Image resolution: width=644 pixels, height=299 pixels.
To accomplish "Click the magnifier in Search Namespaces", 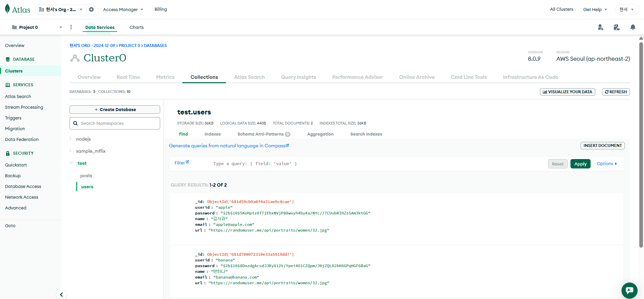I will [x=76, y=123].
